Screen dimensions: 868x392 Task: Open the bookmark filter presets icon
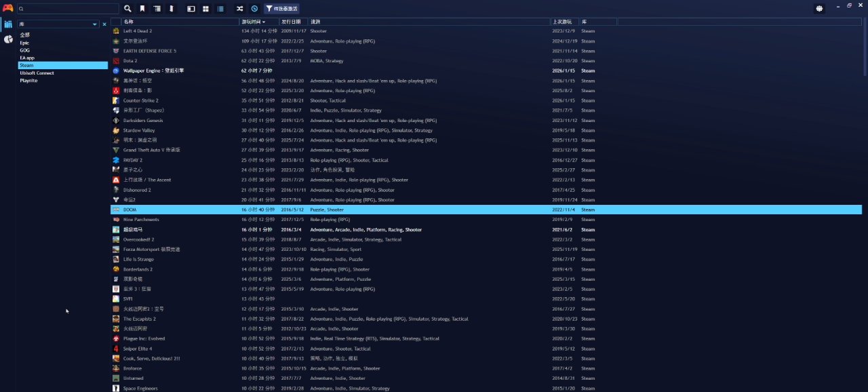pos(142,9)
